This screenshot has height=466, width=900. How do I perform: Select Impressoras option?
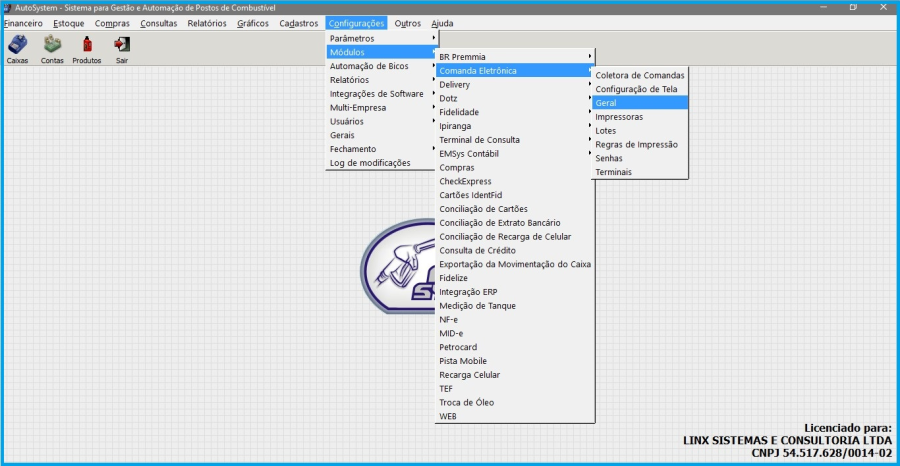pyautogui.click(x=639, y=116)
